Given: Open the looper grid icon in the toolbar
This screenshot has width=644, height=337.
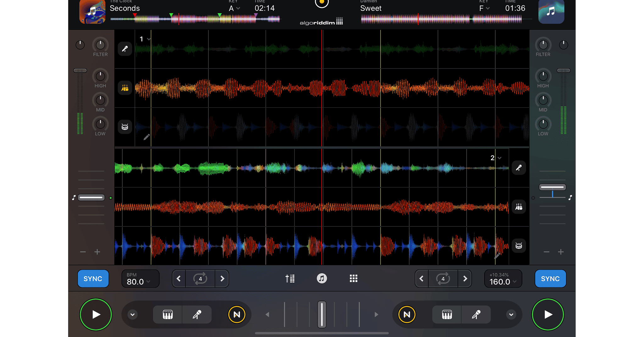Looking at the screenshot, I should point(353,278).
